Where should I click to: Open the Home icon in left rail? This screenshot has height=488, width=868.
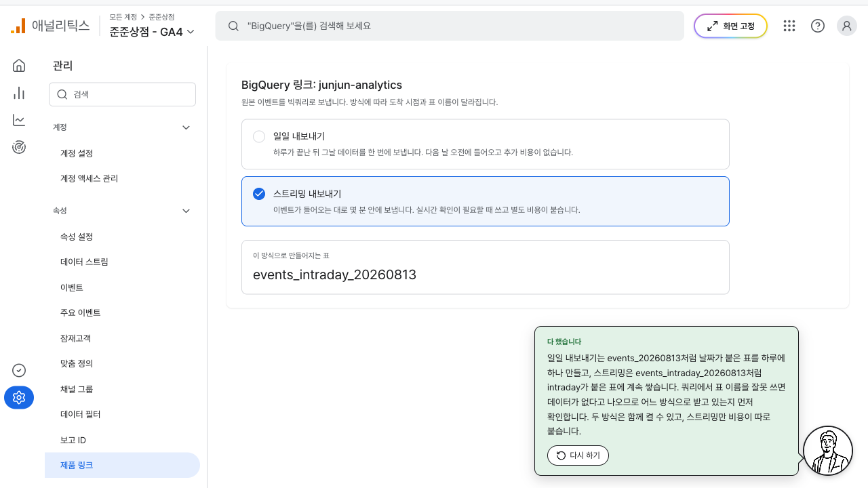click(x=19, y=65)
